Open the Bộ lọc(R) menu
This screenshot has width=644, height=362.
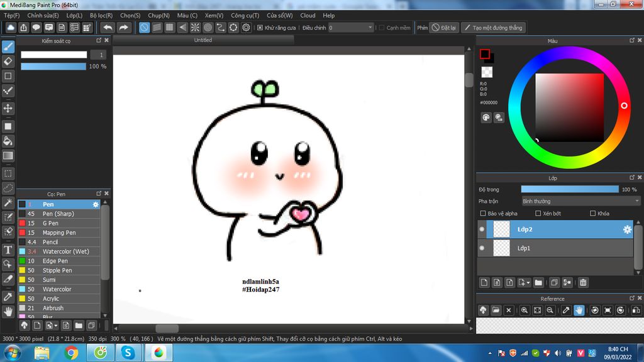tap(101, 15)
